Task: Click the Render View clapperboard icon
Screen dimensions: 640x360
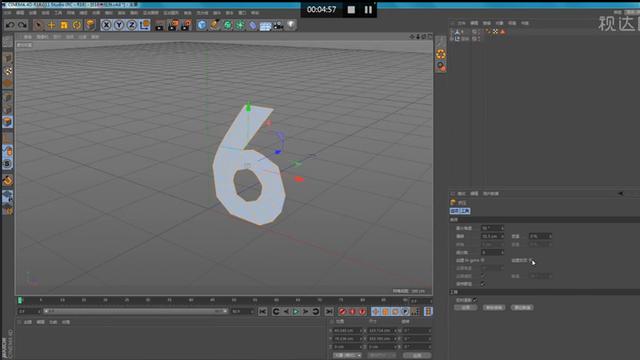Action: (160, 25)
